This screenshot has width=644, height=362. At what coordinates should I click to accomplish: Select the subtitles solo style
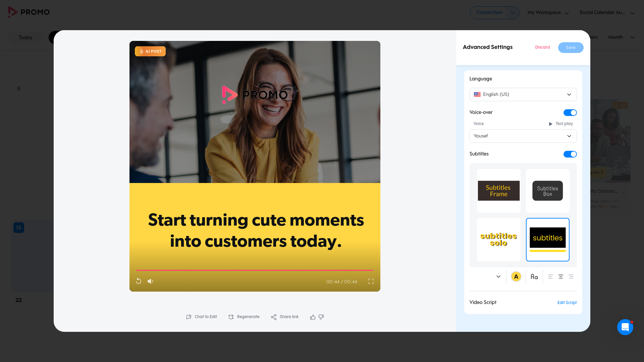pos(499,240)
